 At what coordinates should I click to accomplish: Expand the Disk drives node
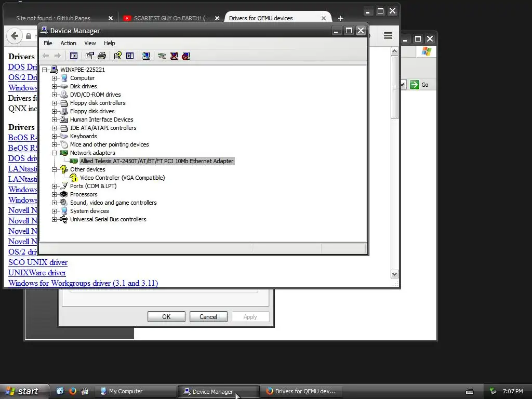point(54,86)
